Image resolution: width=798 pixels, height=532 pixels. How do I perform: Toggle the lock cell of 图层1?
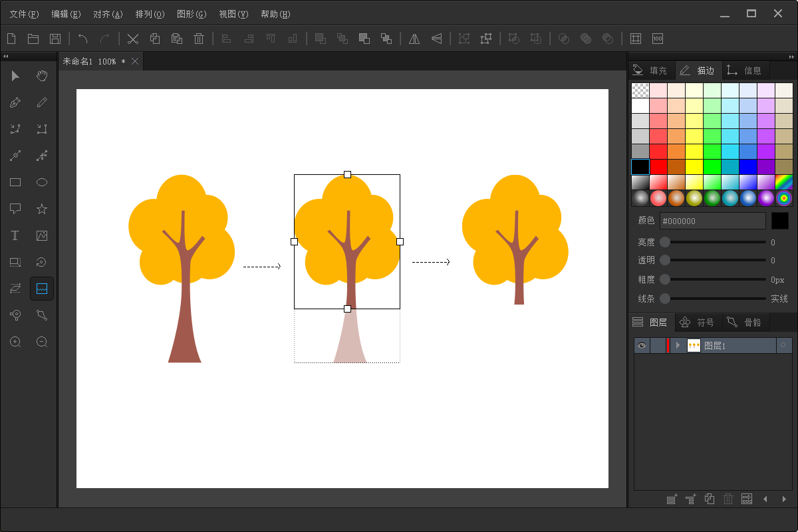tap(658, 345)
